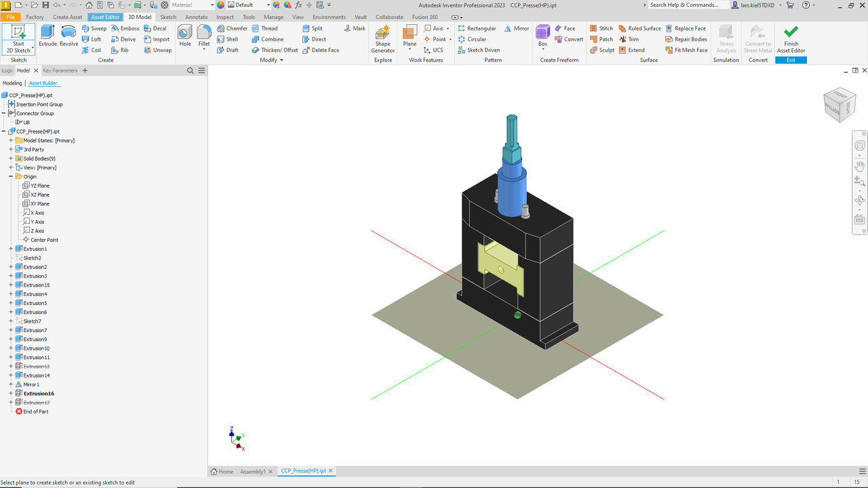868x488 pixels.
Task: Start a 2D Sketch
Action: tap(18, 39)
